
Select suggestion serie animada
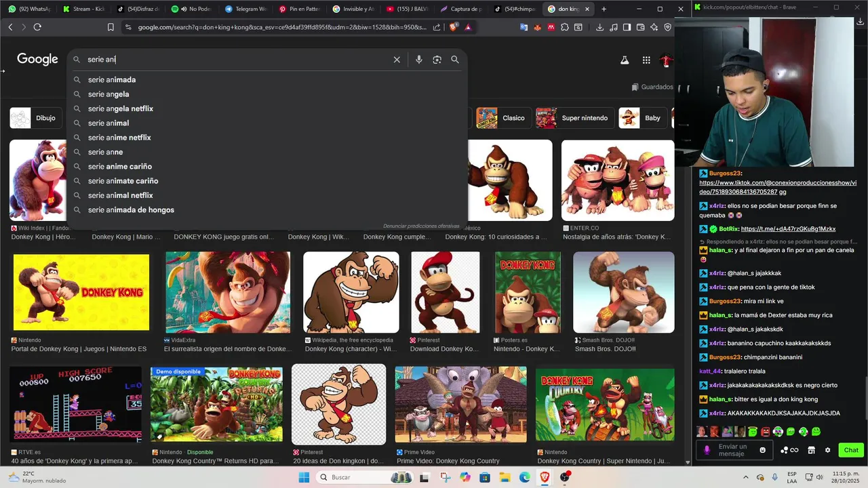[x=112, y=80]
